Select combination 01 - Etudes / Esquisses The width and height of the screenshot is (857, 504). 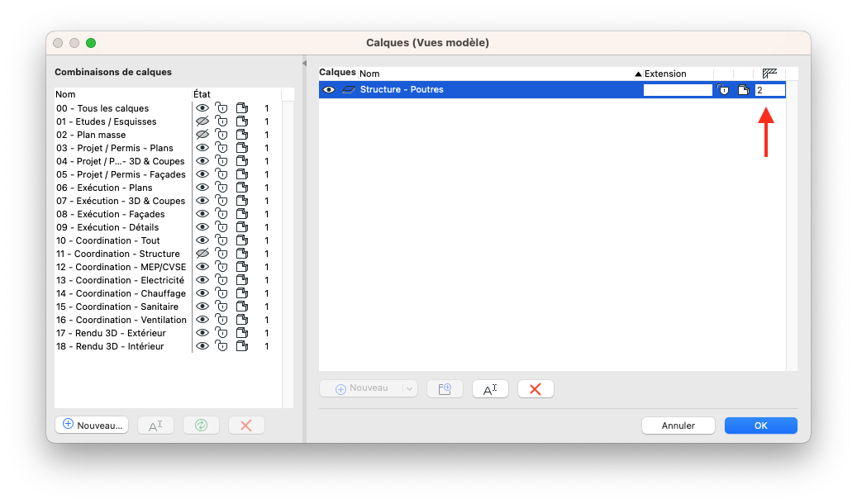[106, 121]
